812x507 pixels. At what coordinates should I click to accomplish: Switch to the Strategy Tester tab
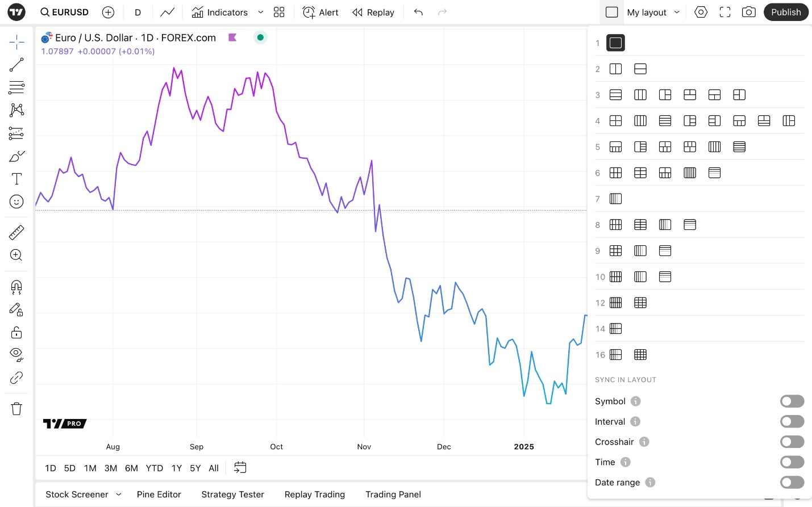click(233, 495)
